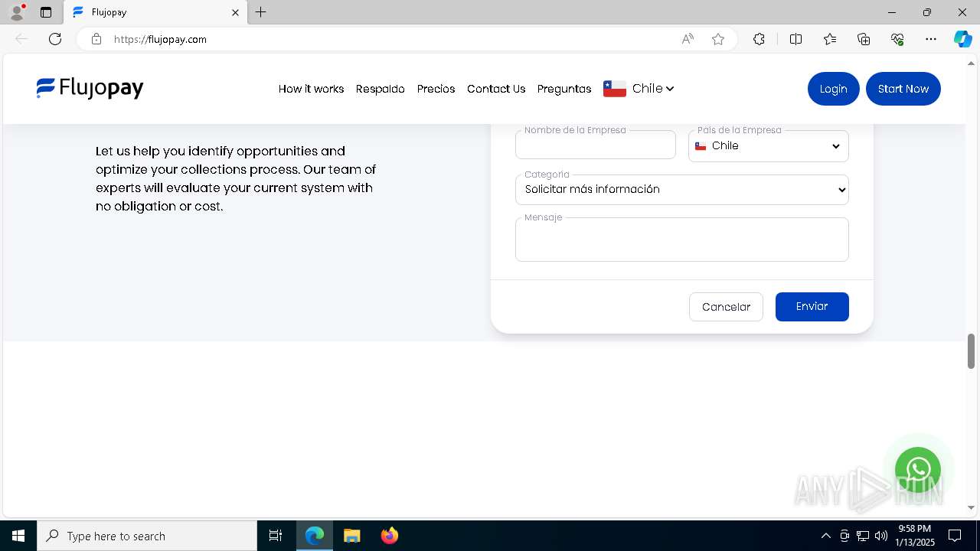980x551 pixels.
Task: Click the scrollbar down arrow
Action: click(972, 507)
